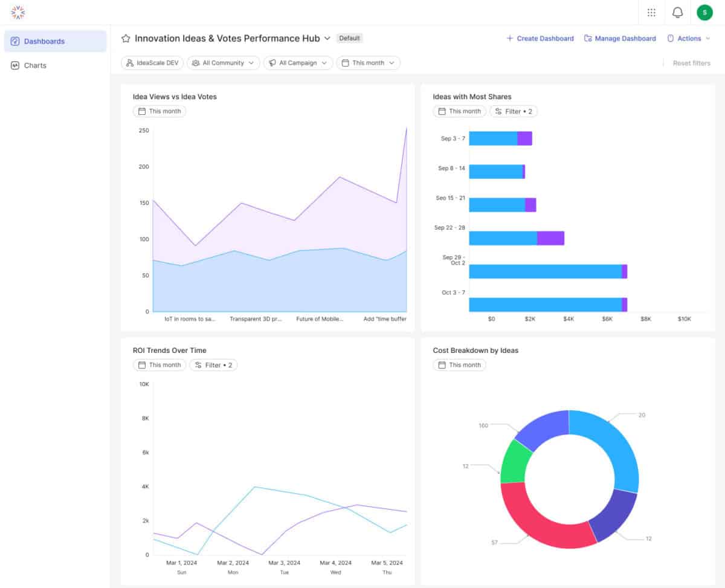Click the Default badge next to dashboard title
725x588 pixels.
[349, 37]
